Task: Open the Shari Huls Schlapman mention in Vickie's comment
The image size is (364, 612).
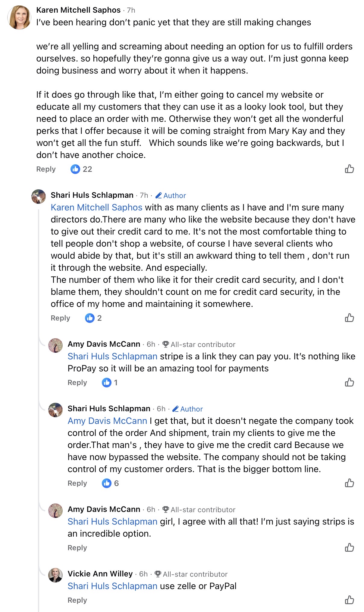Action: (112, 586)
